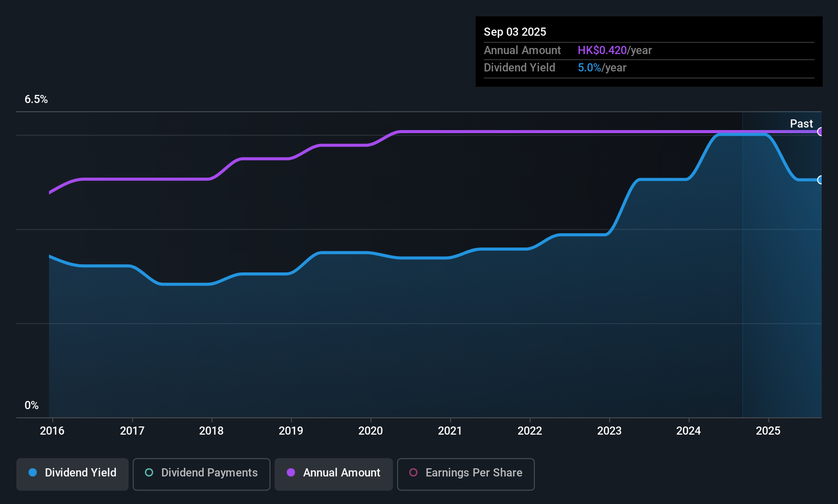Click blue endpoint marker on Dividend Yield line
This screenshot has height=504, width=838.
(820, 180)
